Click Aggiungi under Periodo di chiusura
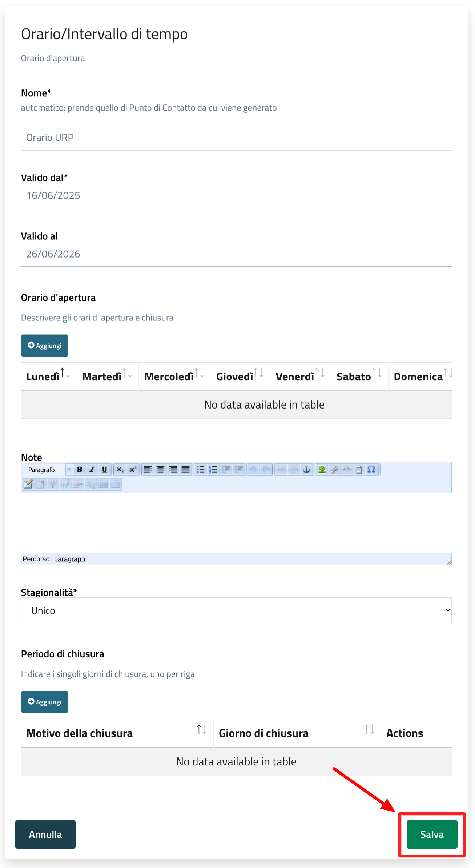Viewport: 475px width, 868px height. [45, 702]
